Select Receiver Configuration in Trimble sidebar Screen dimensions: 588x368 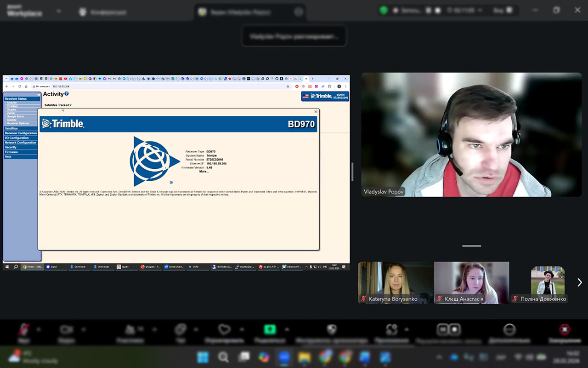tap(21, 133)
